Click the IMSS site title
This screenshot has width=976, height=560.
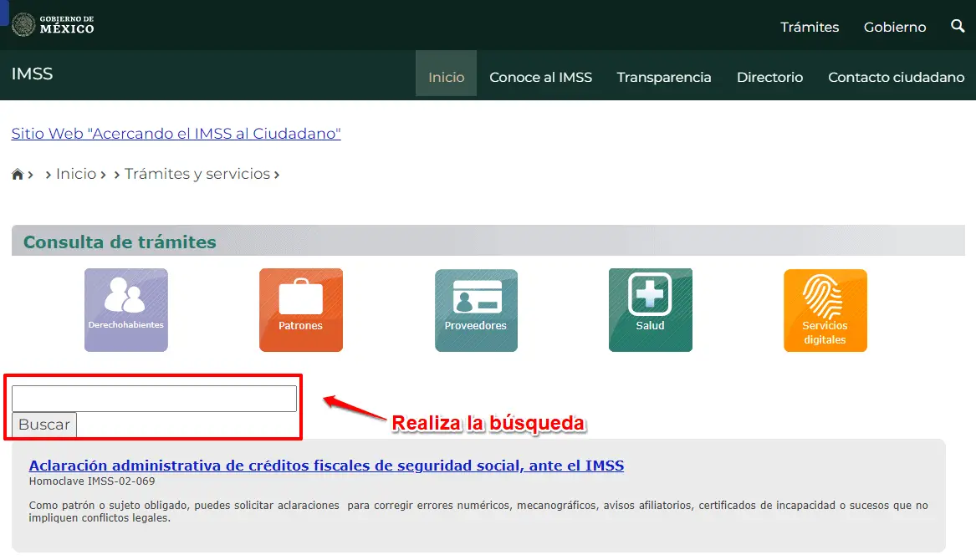pos(33,74)
